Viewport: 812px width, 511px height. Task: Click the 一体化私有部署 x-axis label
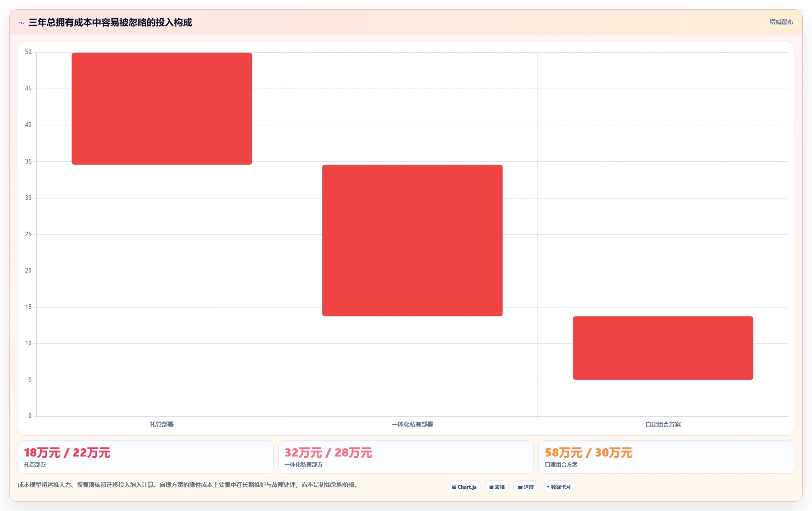point(412,424)
